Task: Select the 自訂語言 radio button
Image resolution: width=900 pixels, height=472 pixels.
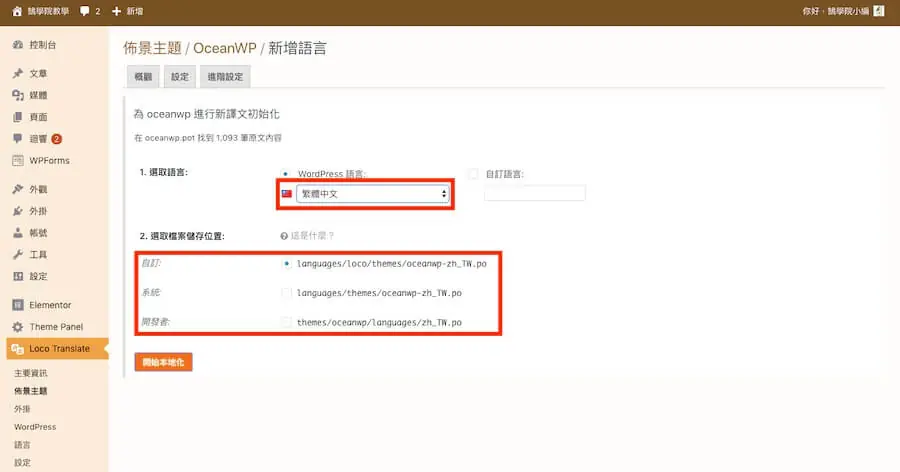Action: click(473, 174)
